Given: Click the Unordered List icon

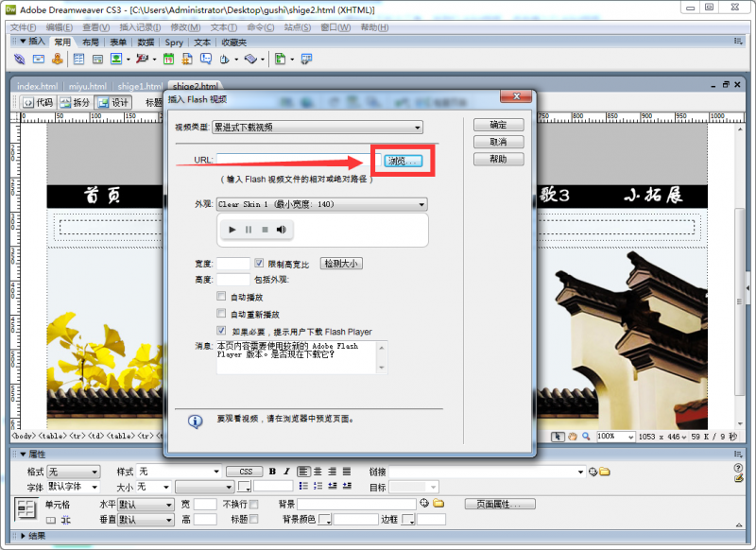Looking at the screenshot, I should pos(303,486).
